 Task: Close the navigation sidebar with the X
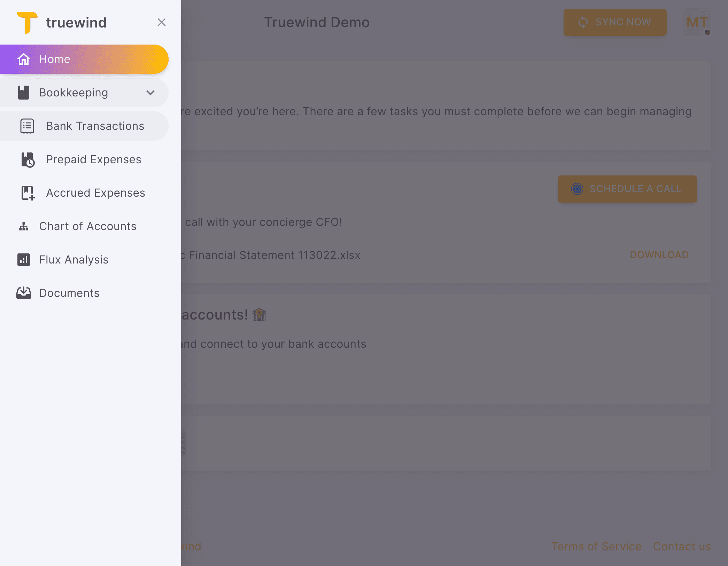click(161, 22)
